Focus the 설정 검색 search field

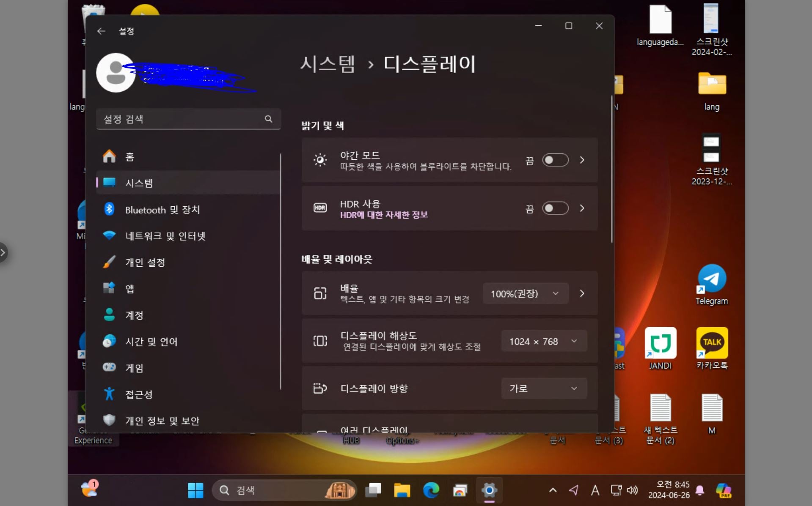[x=188, y=119]
